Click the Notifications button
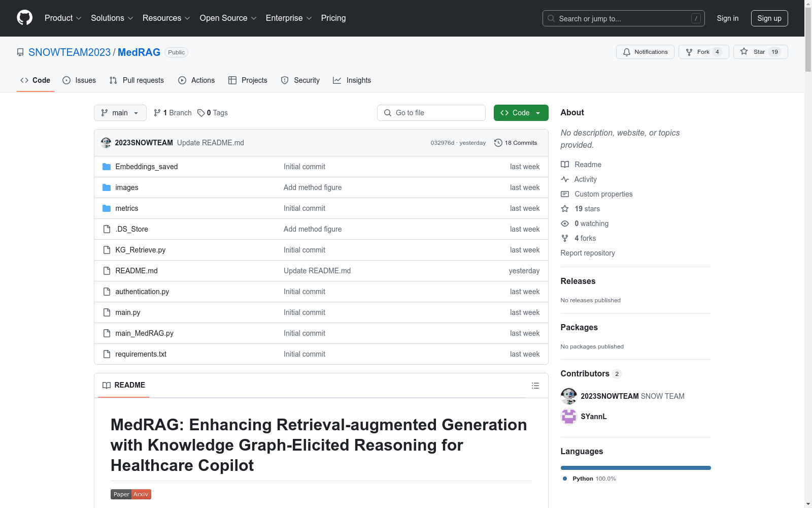The width and height of the screenshot is (812, 508). coord(645,52)
